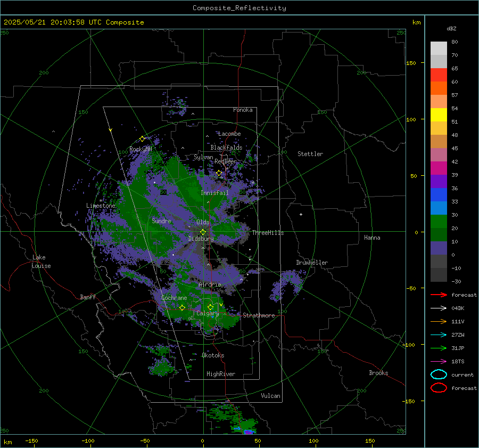This screenshot has width=479, height=448.
Task: Click the Innisfail label
Action: tap(214, 193)
